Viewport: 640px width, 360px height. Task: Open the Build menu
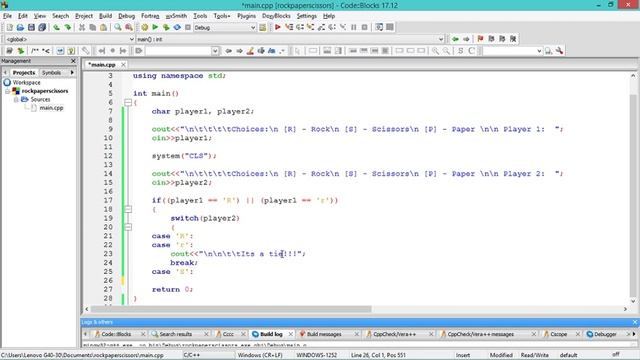pos(105,16)
